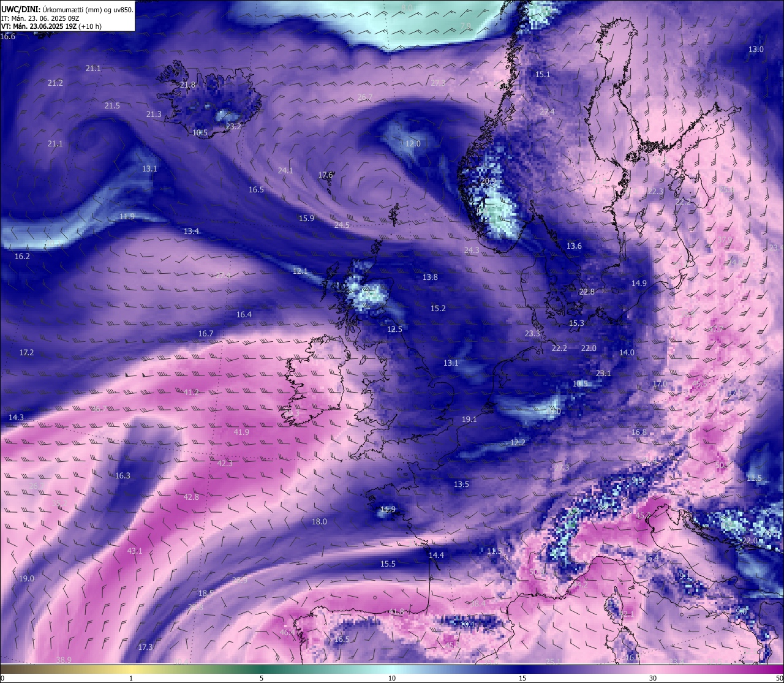Image resolution: width=784 pixels, height=683 pixels.
Task: Click the color scale label 30
Action: pos(653,678)
